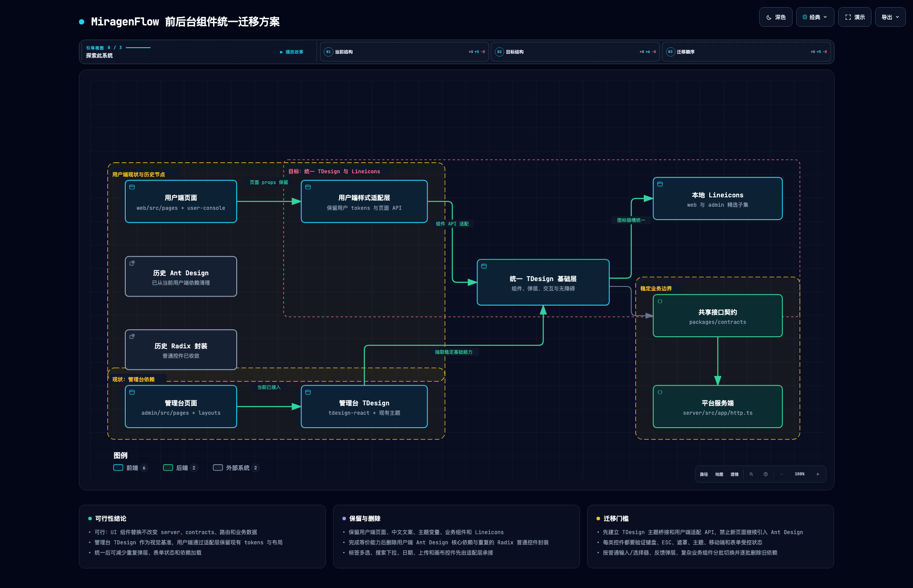
Task: Click external-link icon on 历史 Radix 封装 node
Action: click(132, 336)
